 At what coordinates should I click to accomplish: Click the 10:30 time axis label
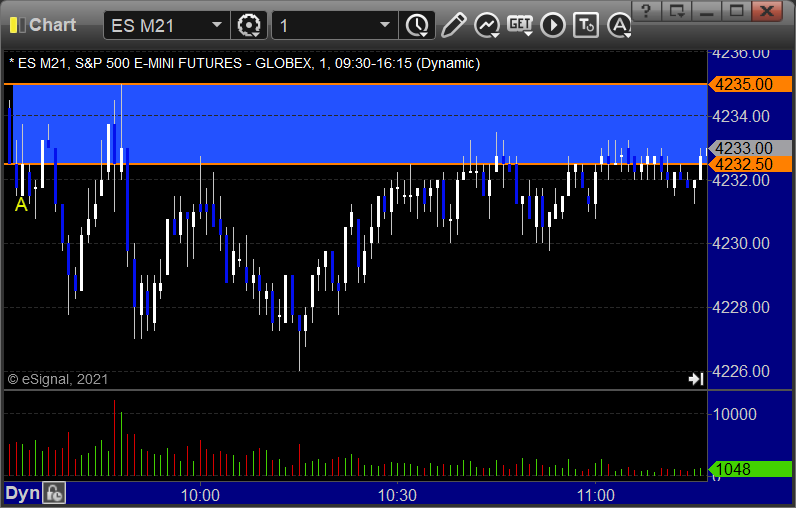(x=397, y=495)
